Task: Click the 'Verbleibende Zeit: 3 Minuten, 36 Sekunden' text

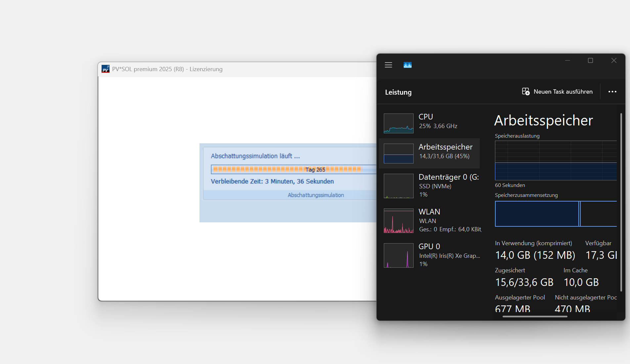Action: coord(272,181)
